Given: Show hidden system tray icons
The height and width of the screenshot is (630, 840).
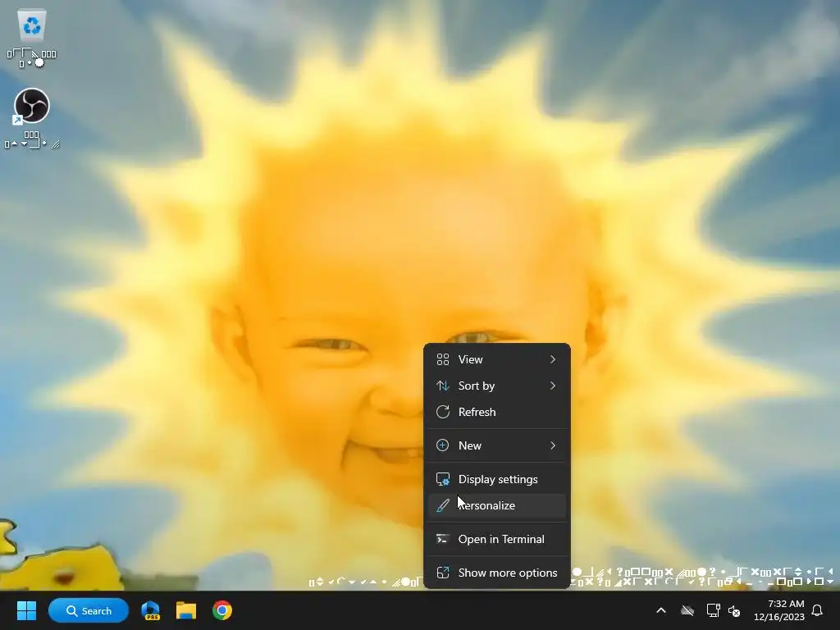Looking at the screenshot, I should pos(661,610).
